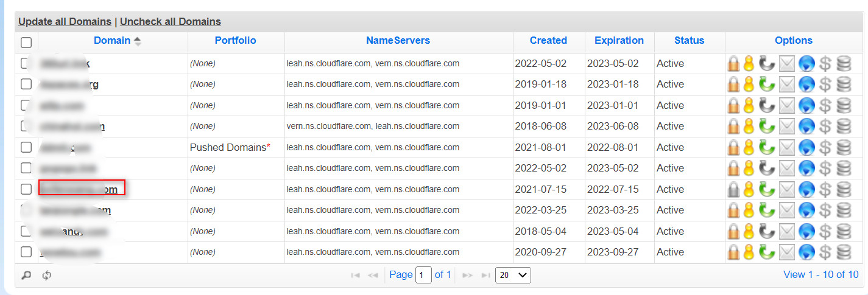Click the Update all Domains link
This screenshot has height=295, width=868.
[65, 21]
